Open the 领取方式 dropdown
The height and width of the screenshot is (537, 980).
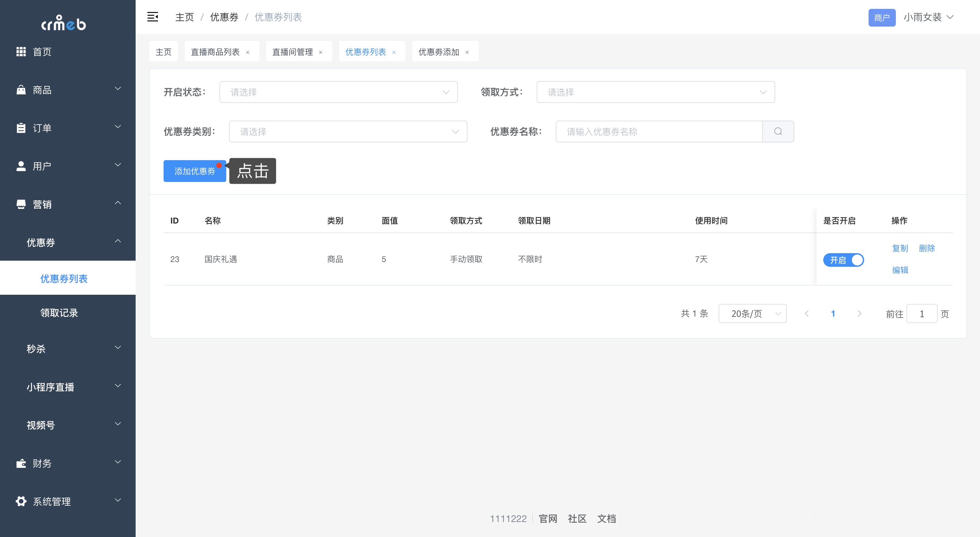click(656, 92)
